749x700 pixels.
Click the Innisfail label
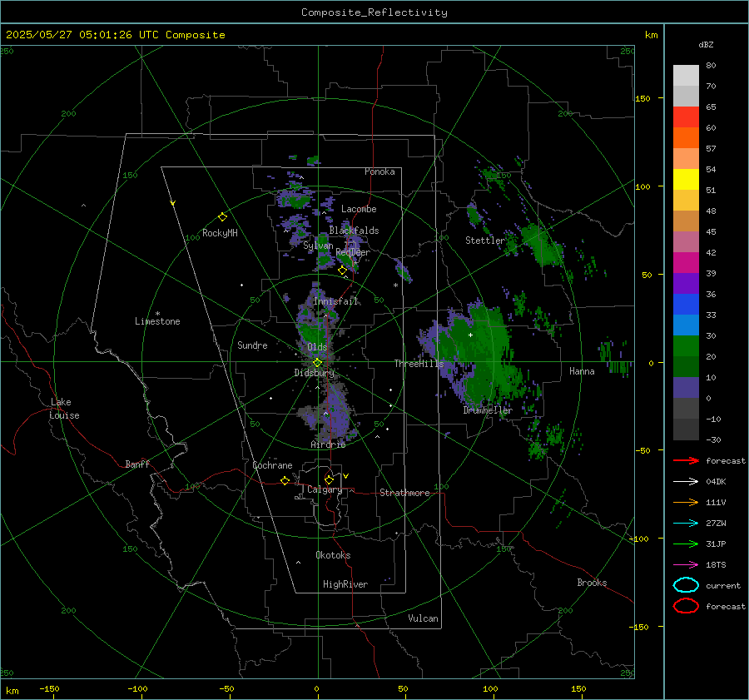(x=335, y=301)
